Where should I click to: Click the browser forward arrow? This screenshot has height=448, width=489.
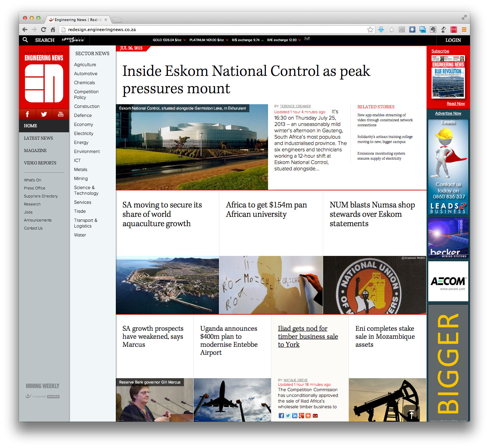coord(34,29)
